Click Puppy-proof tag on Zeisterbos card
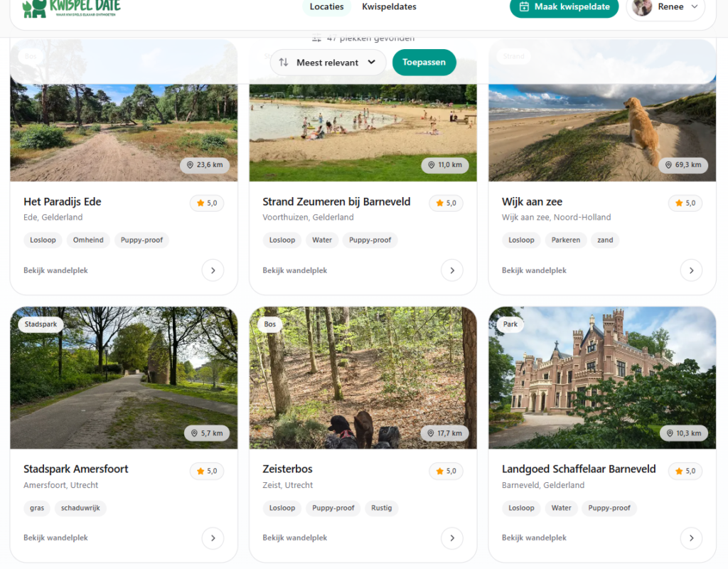This screenshot has height=569, width=728. [x=333, y=508]
